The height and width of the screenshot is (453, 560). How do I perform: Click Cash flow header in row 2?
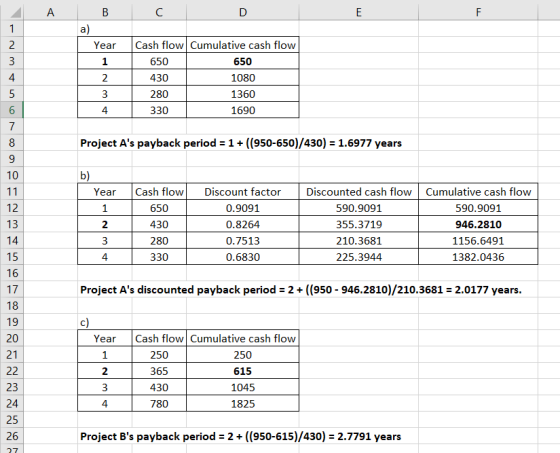pyautogui.click(x=159, y=45)
